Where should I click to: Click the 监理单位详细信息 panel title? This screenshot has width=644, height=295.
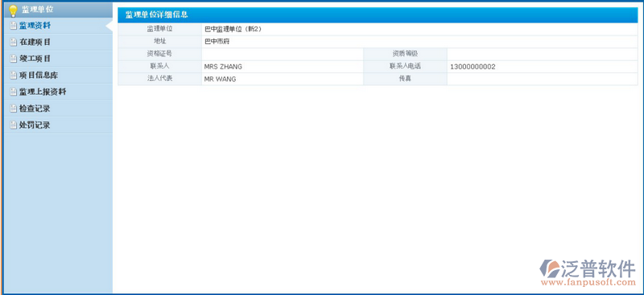[156, 14]
